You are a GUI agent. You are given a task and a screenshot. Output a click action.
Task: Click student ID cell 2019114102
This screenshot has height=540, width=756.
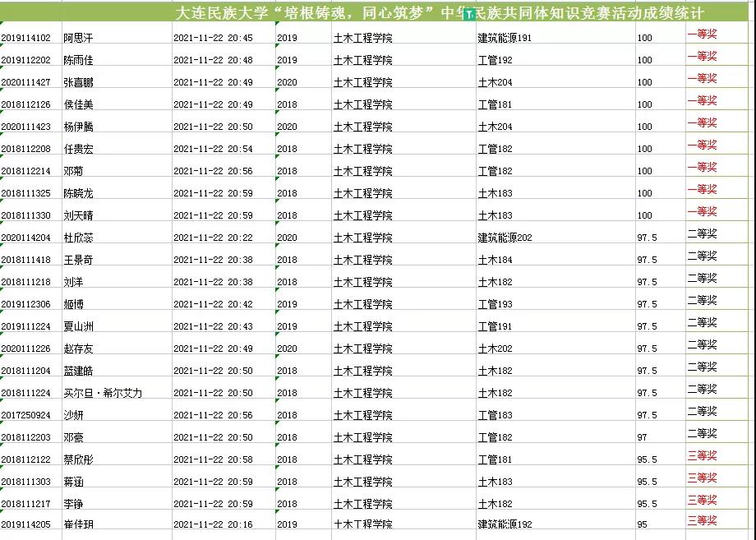click(25, 38)
